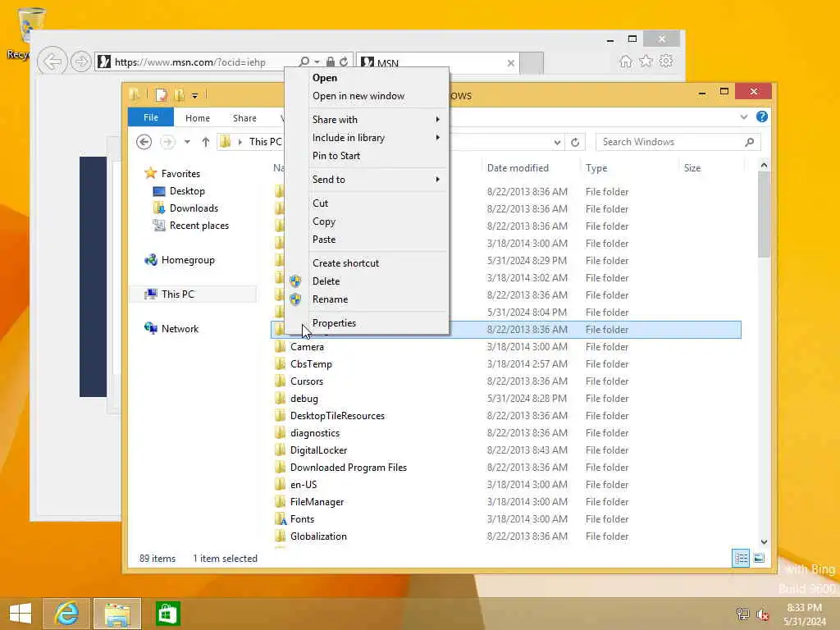Image resolution: width=840 pixels, height=630 pixels.
Task: Select This PC in the navigation pane
Action: click(177, 294)
